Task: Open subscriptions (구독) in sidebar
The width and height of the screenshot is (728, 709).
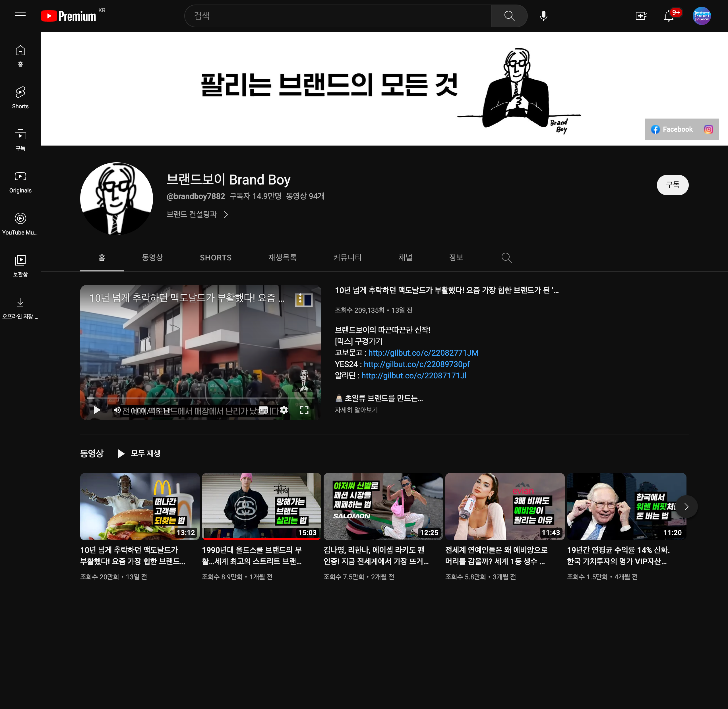Action: click(20, 140)
